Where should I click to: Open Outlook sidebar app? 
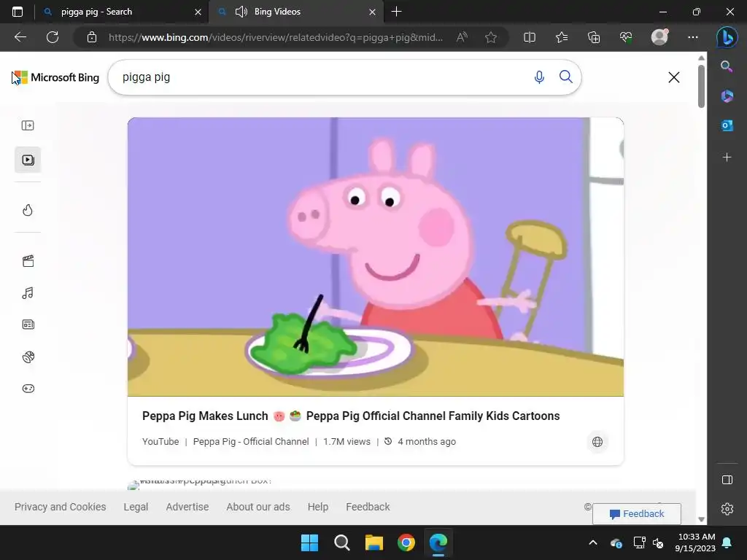[x=727, y=125]
